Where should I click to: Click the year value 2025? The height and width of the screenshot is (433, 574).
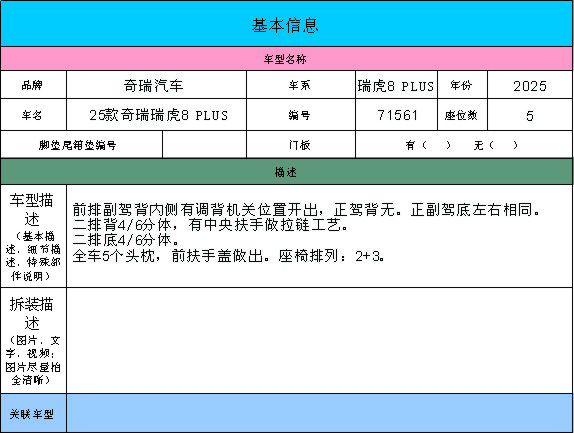tap(530, 85)
